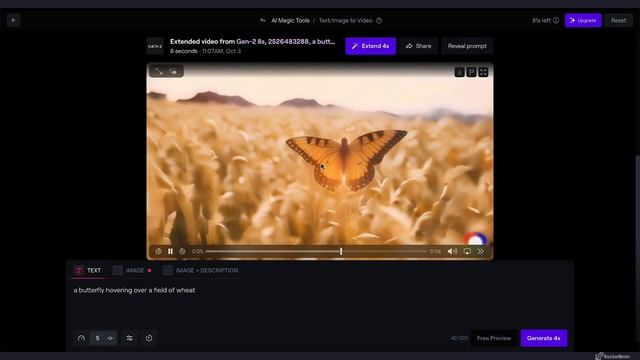Click the icon beside expand arrows on video
The width and height of the screenshot is (640, 360).
[173, 71]
